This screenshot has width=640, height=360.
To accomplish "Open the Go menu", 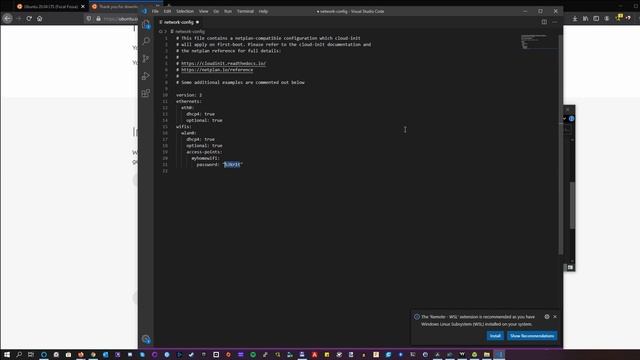I will pyautogui.click(x=216, y=11).
